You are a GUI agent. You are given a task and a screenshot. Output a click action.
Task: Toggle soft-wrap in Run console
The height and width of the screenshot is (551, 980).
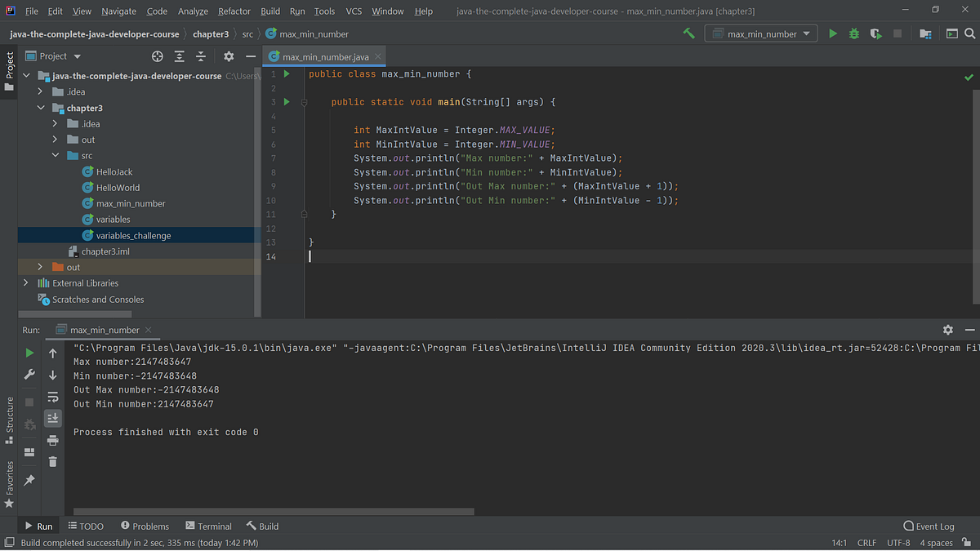point(53,397)
